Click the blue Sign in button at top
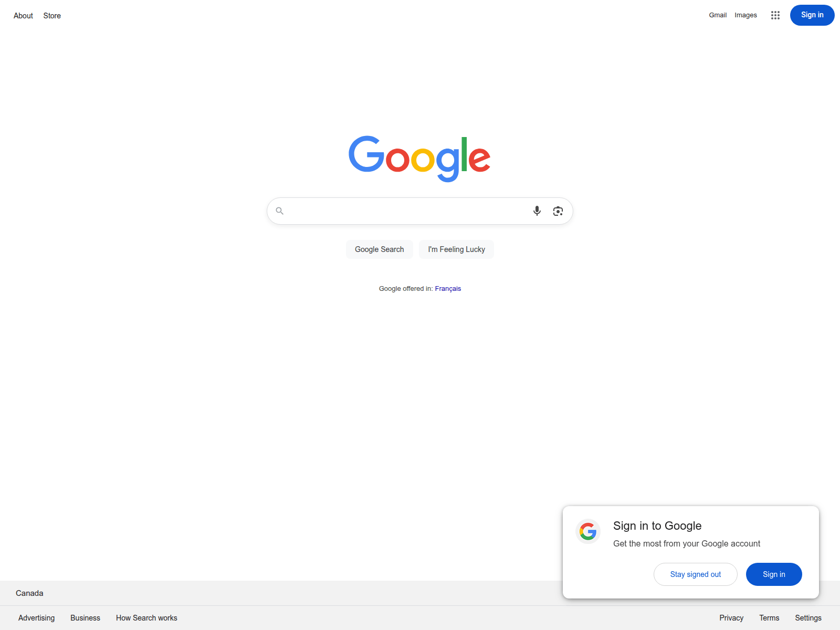The height and width of the screenshot is (630, 840). [812, 15]
